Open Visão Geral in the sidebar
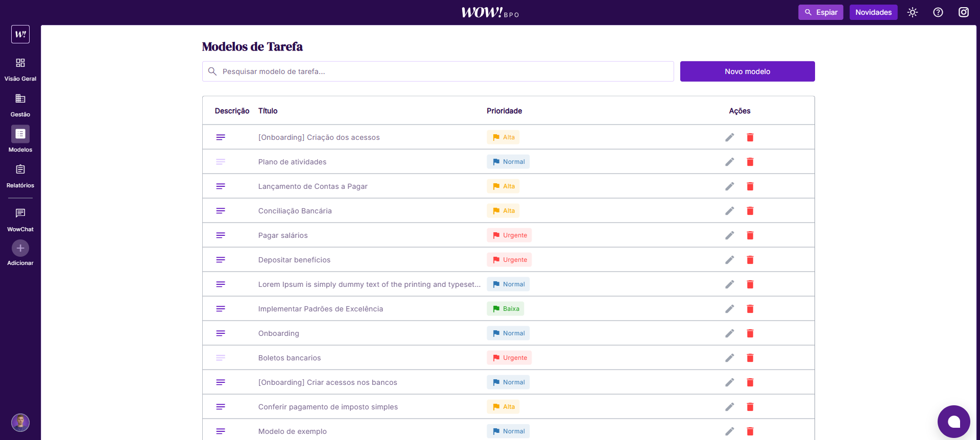 (20, 69)
